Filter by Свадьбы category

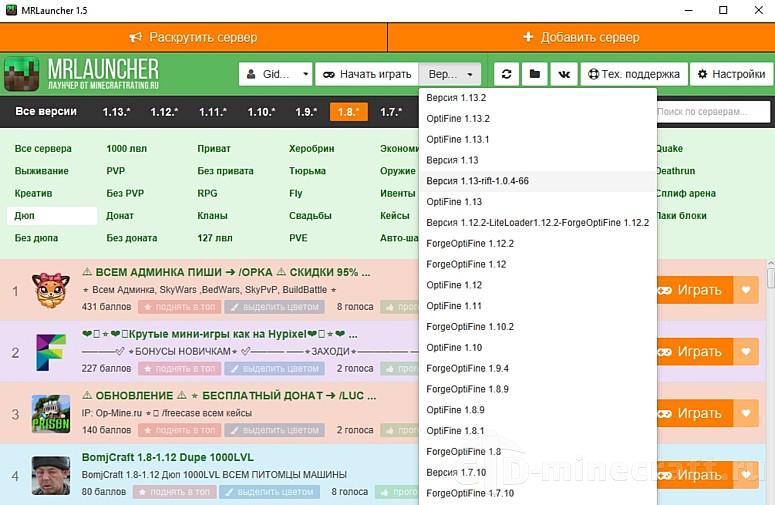[x=310, y=216]
